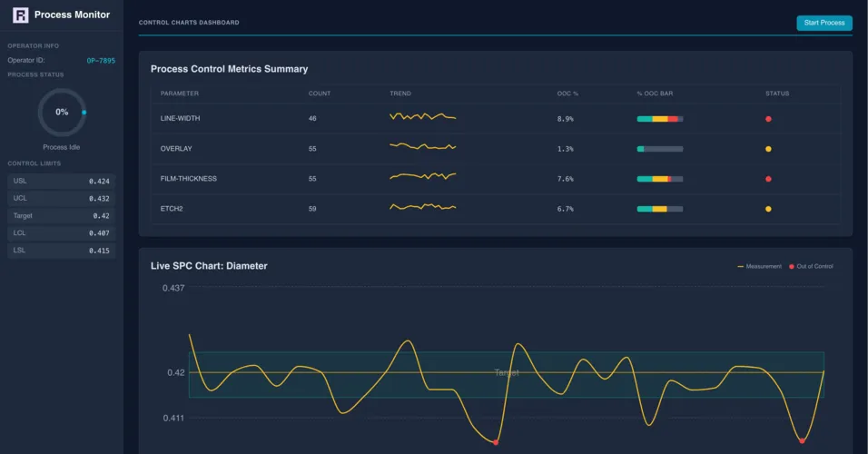Click the OOC % column header

point(567,94)
